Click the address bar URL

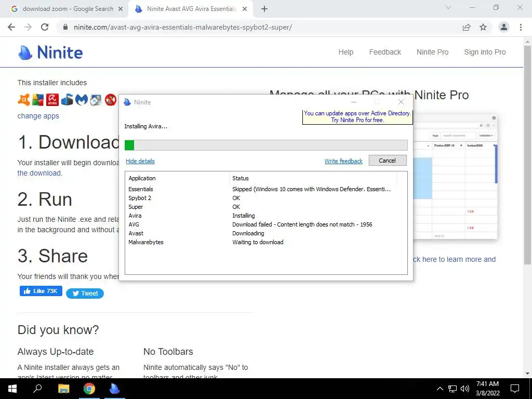point(182,27)
